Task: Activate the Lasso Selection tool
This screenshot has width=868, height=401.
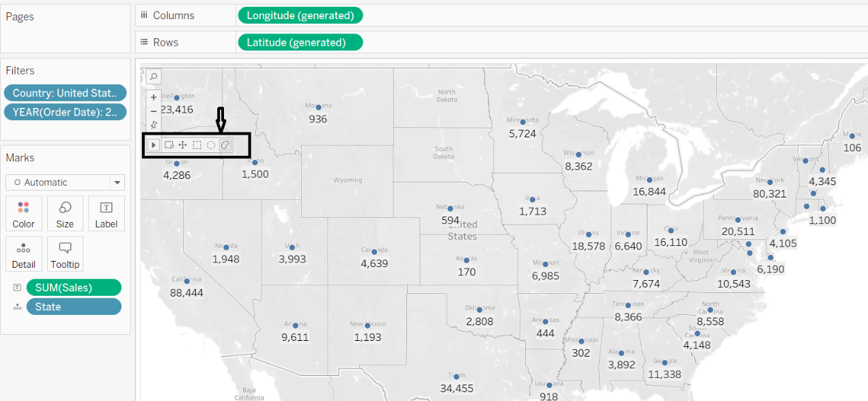Action: (x=226, y=145)
